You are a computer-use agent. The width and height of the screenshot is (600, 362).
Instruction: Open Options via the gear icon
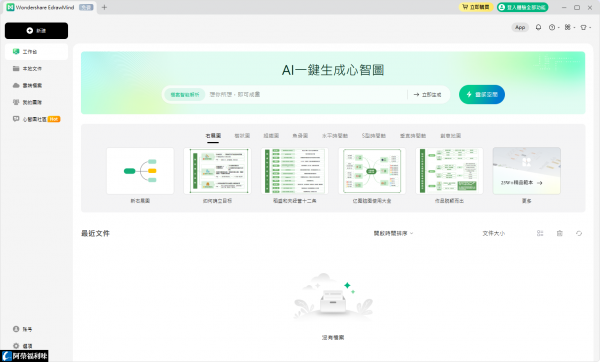(x=16, y=346)
